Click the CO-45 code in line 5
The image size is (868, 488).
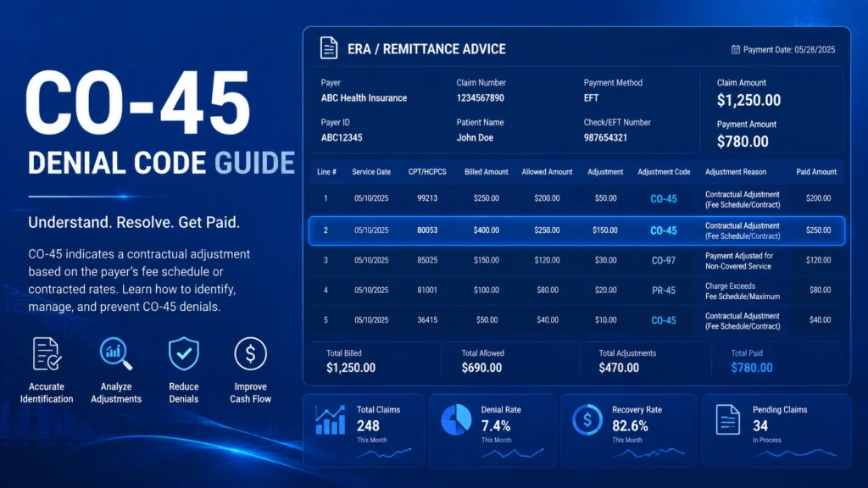pos(664,320)
